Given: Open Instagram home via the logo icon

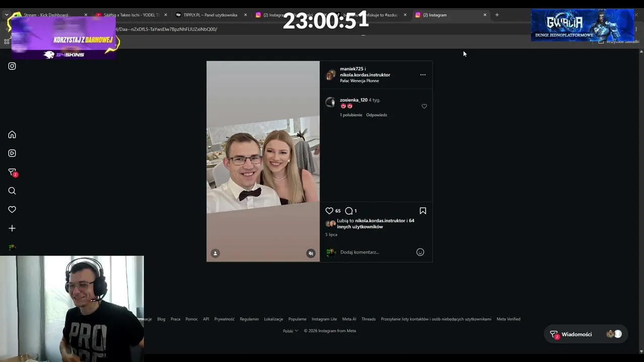Looking at the screenshot, I should tap(12, 66).
